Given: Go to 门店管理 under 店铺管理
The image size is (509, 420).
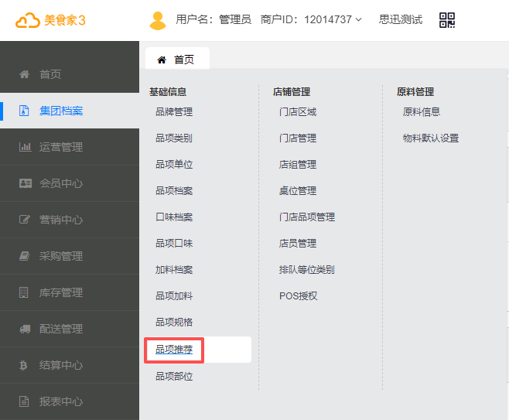Looking at the screenshot, I should 298,138.
